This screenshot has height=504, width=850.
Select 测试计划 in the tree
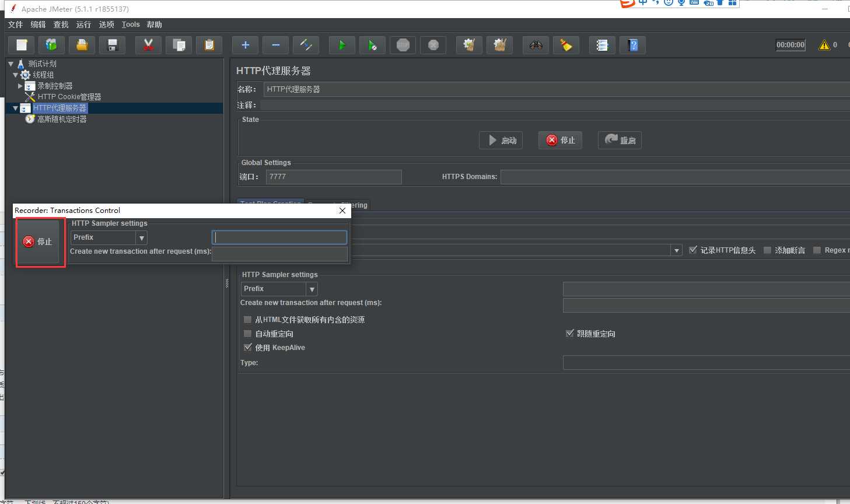pyautogui.click(x=42, y=64)
